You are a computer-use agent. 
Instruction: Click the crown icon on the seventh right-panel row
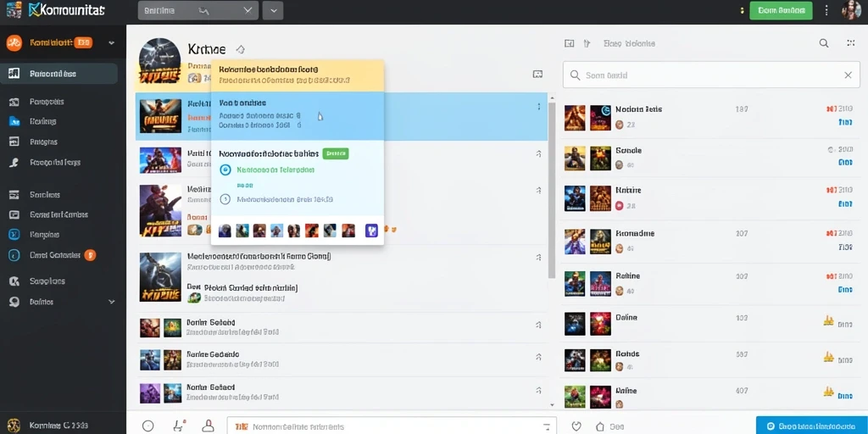[829, 357]
